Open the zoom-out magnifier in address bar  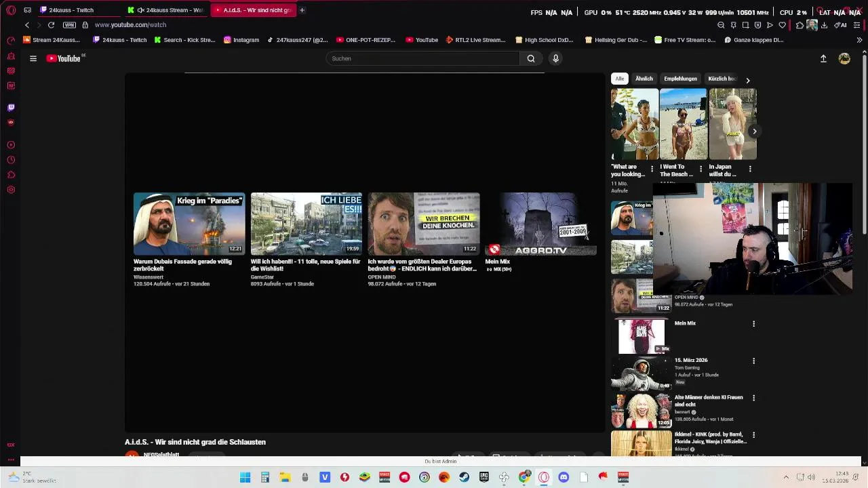tap(721, 25)
